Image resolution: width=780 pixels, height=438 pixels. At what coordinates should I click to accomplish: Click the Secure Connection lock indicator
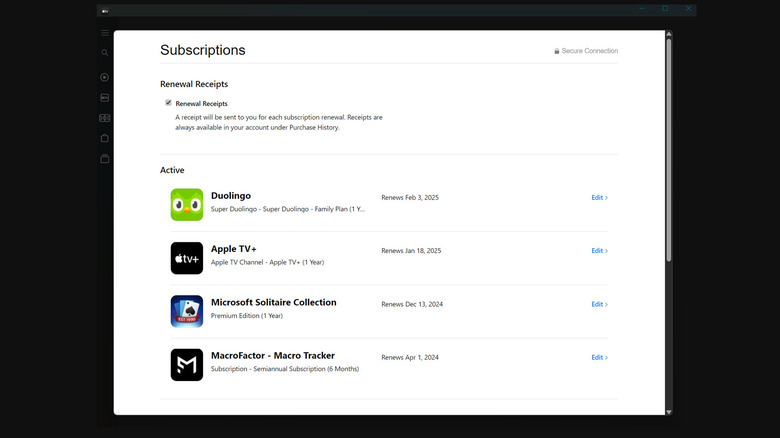tap(586, 51)
